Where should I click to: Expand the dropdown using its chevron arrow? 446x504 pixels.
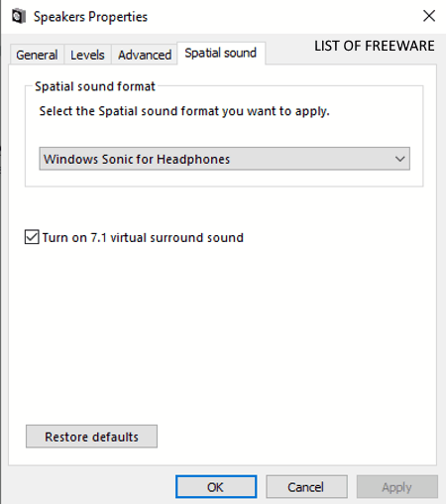399,159
